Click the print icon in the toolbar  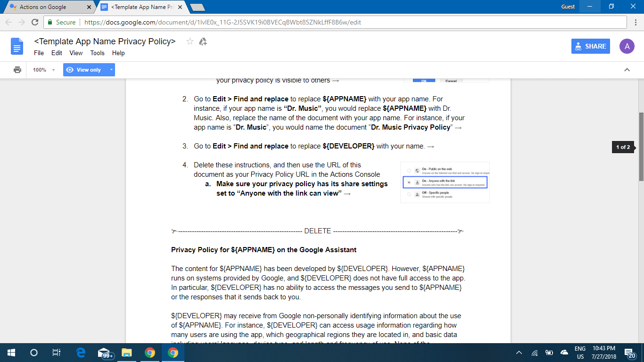click(17, 70)
